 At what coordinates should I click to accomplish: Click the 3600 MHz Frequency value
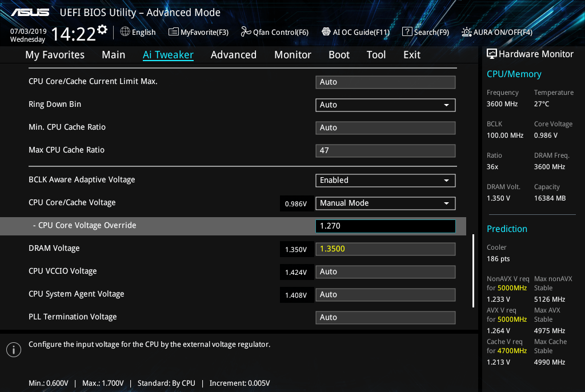coord(502,104)
